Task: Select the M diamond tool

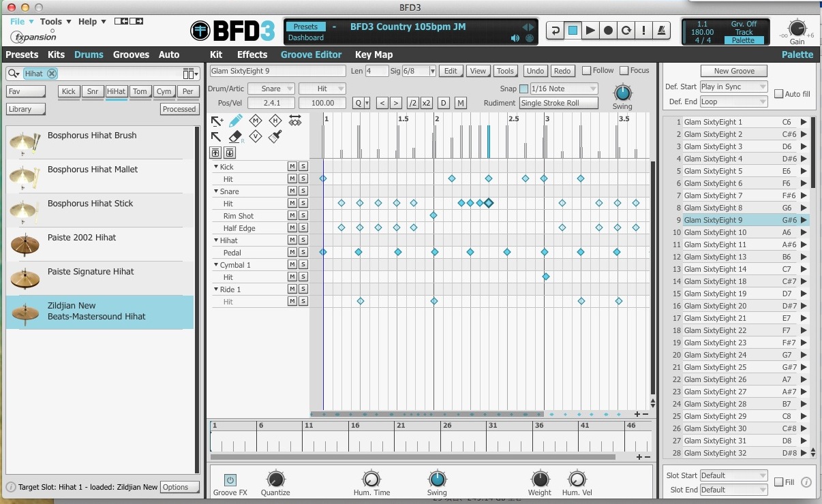Action: [256, 121]
